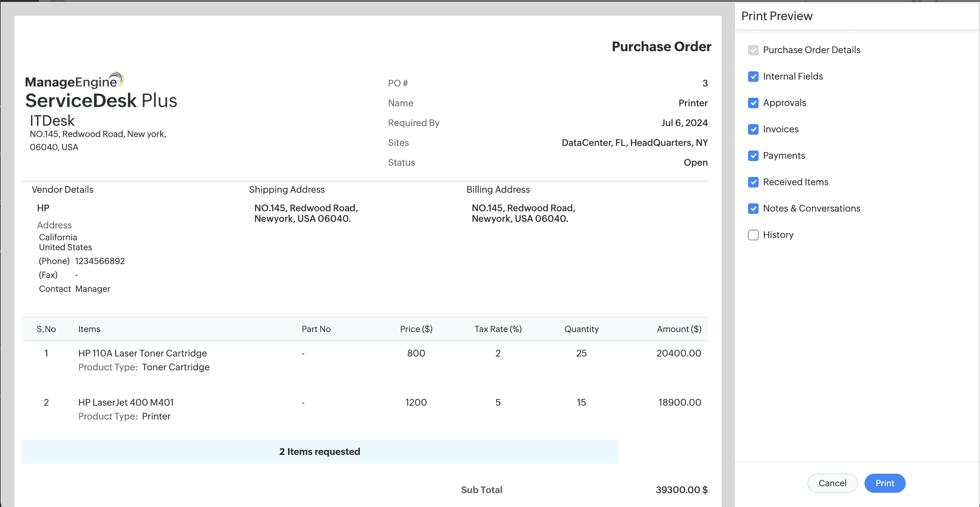Enable the History checkbox
980x507 pixels.
[x=753, y=235]
